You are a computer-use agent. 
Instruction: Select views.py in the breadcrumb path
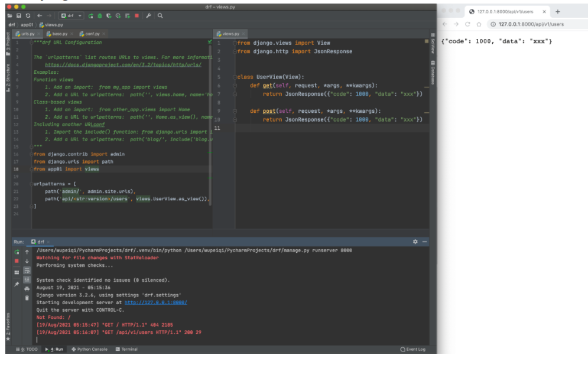tap(51, 25)
